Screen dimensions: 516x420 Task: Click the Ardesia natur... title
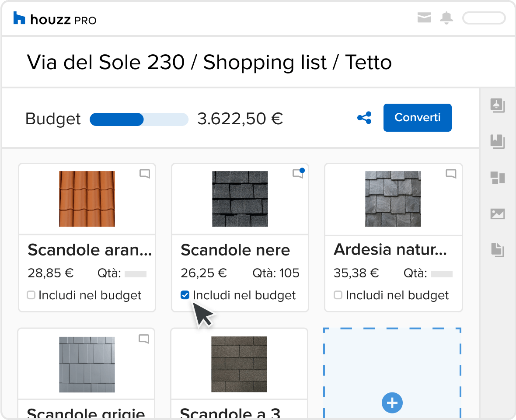[x=390, y=249]
